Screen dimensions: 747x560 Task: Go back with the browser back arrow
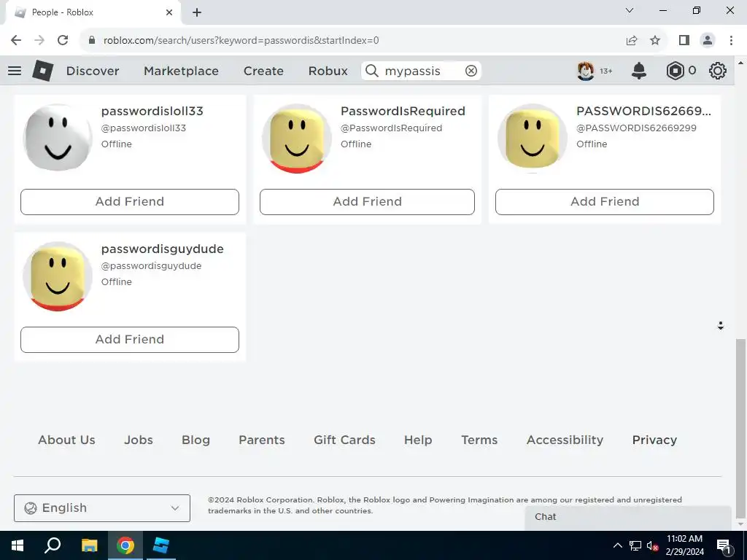[x=16, y=40]
